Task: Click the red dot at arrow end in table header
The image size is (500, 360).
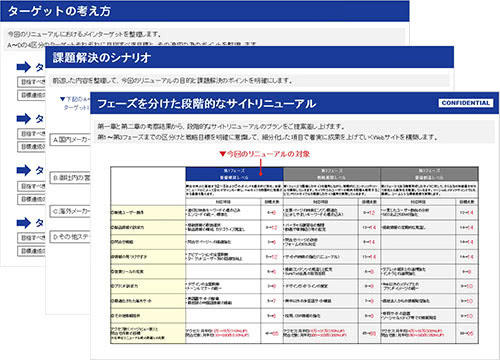Action: [261, 174]
